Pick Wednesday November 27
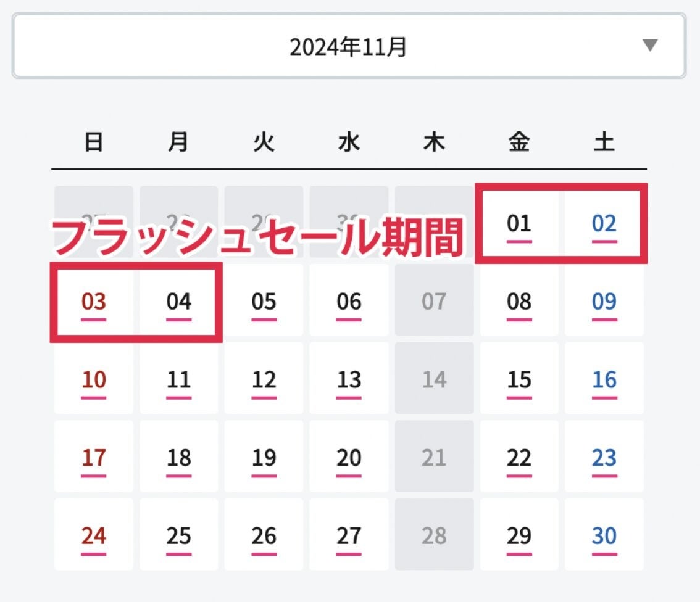This screenshot has height=602, width=700. click(x=349, y=535)
